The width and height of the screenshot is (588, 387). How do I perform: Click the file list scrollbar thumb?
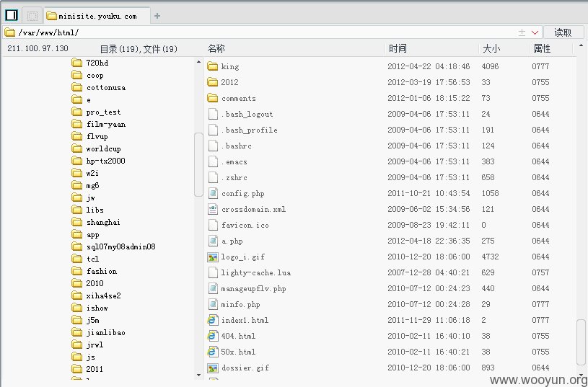581,342
